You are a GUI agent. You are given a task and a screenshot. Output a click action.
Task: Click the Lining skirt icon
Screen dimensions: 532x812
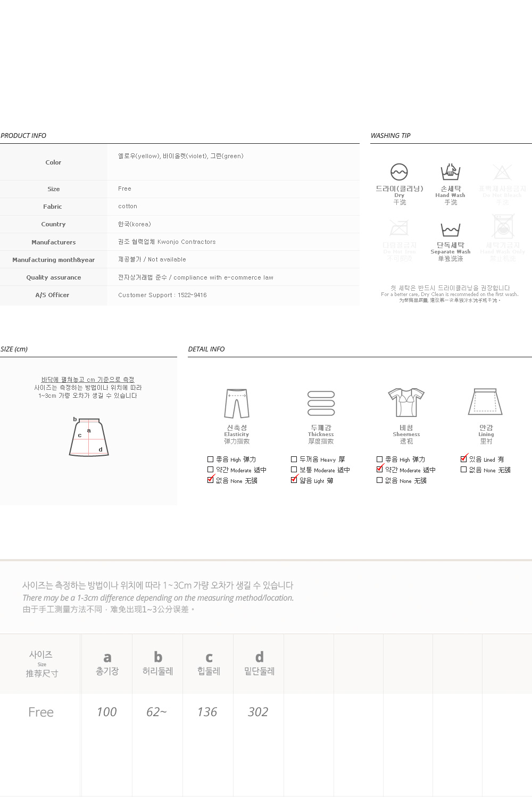[486, 401]
